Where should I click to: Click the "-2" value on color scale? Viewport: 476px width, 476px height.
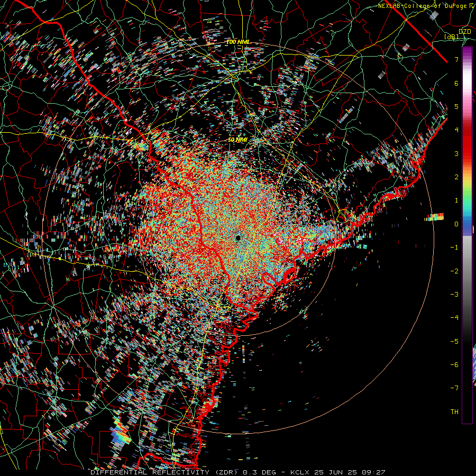pyautogui.click(x=454, y=271)
